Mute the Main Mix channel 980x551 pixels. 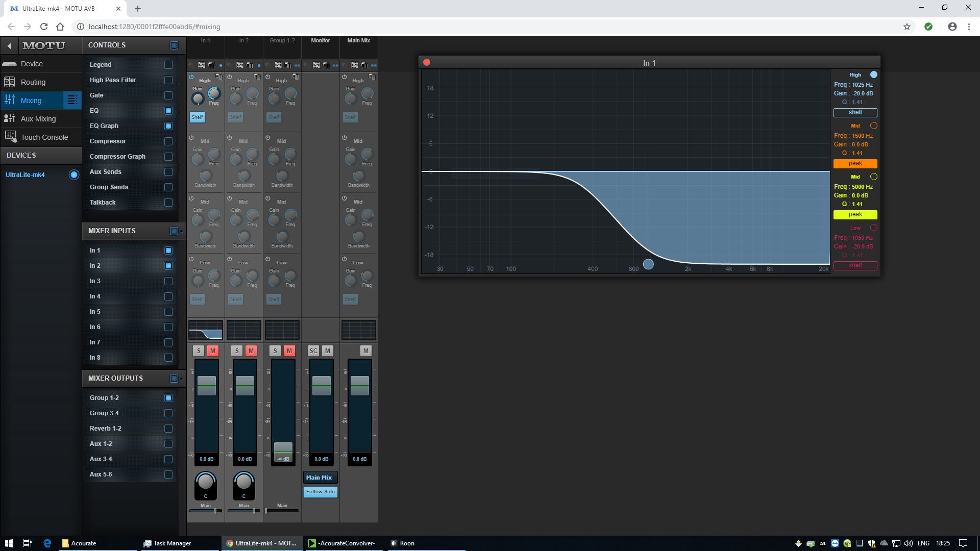366,351
